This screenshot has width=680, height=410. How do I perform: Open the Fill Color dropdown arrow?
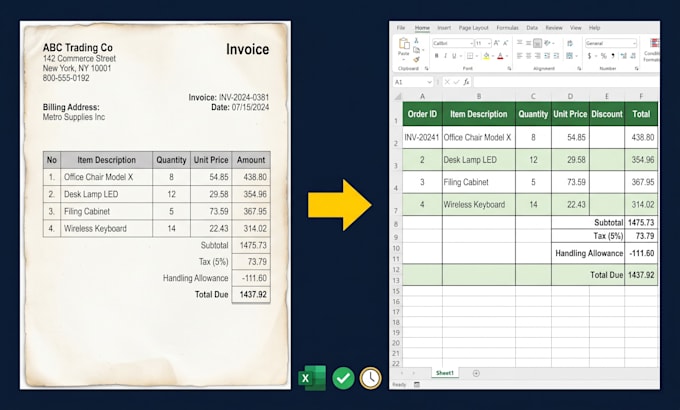click(x=493, y=56)
